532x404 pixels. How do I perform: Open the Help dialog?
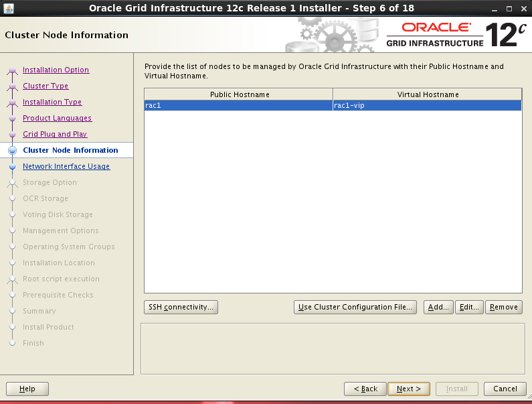27,389
